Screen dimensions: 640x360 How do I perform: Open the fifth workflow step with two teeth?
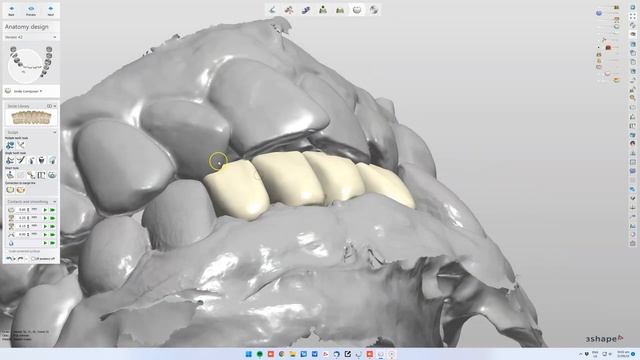(x=340, y=10)
